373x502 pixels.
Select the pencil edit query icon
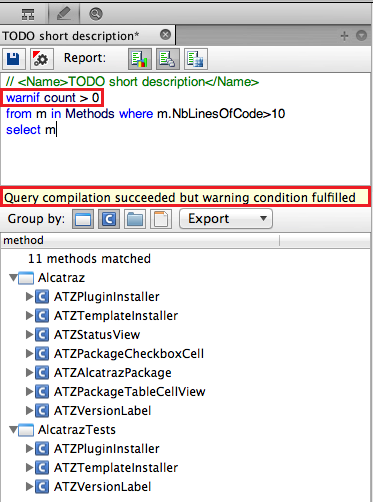click(x=64, y=14)
